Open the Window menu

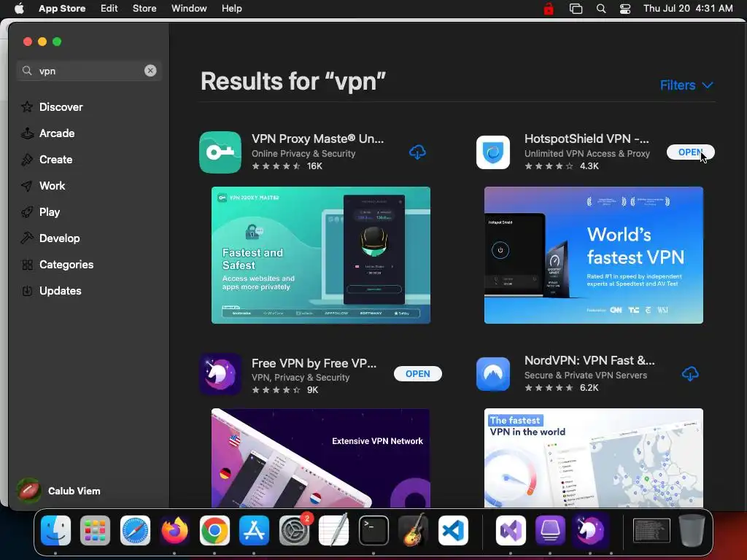click(189, 9)
